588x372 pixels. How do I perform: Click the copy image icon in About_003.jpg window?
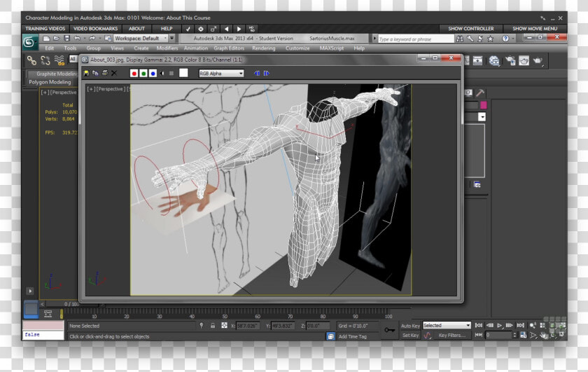click(95, 73)
